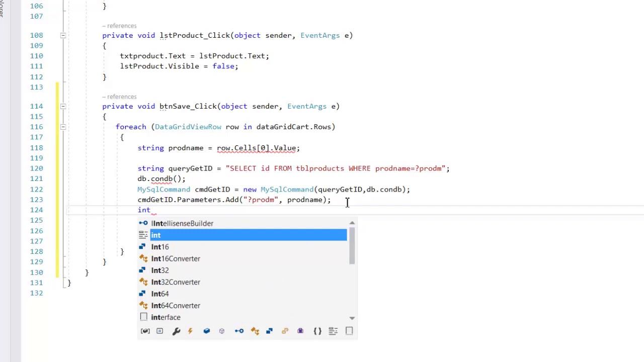Choose Int64 from completion list
The height and width of the screenshot is (362, 644).
click(x=243, y=294)
